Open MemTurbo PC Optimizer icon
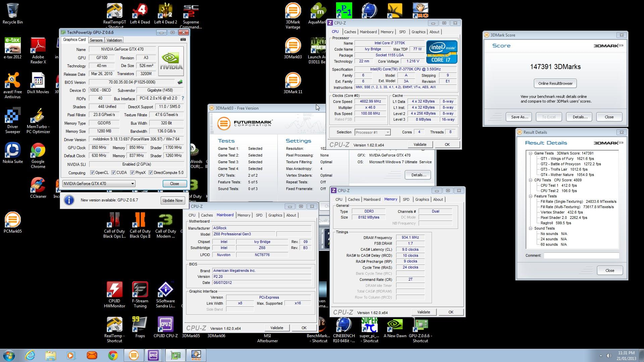Viewport: 644px width, 362px height. [38, 120]
